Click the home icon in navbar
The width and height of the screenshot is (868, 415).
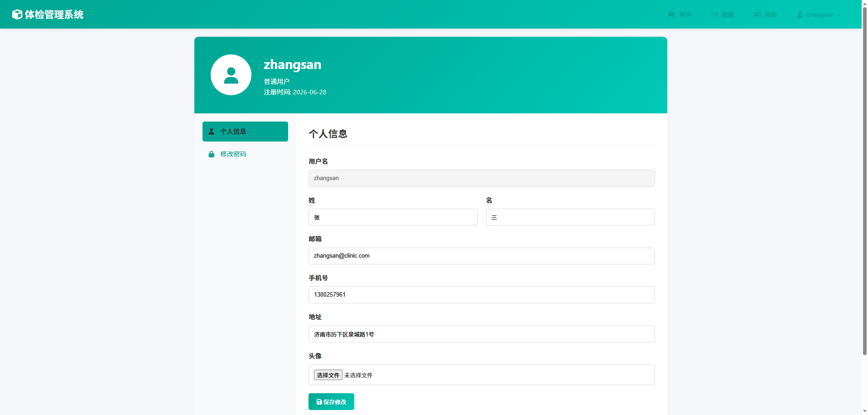tap(671, 15)
